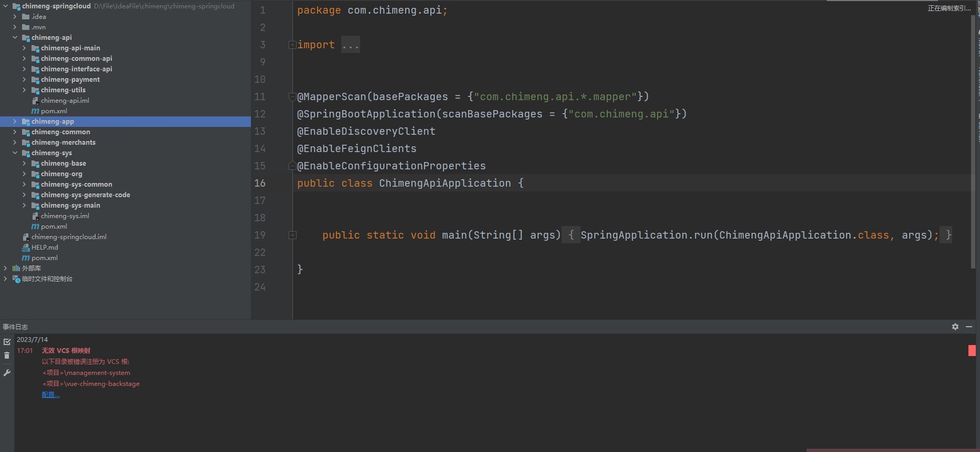
Task: Expand the chimeng-common module
Action: 15,132
